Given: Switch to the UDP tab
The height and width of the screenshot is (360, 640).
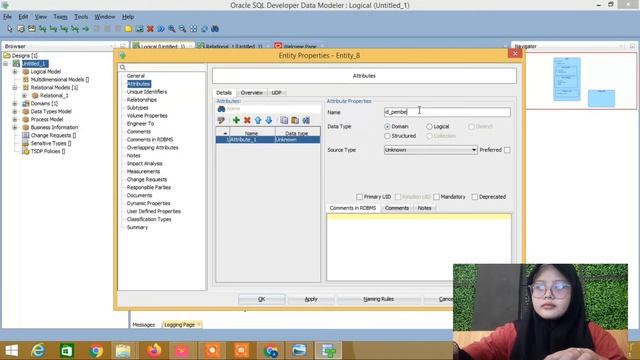Looking at the screenshot, I should pyautogui.click(x=276, y=93).
